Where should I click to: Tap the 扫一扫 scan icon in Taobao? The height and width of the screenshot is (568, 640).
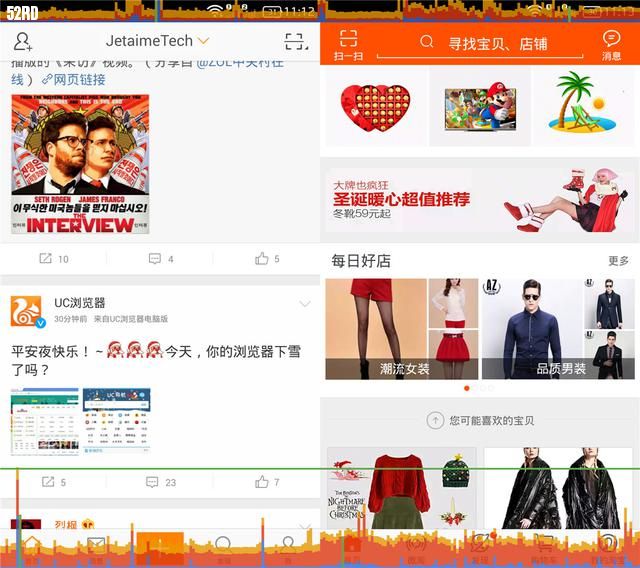348,45
